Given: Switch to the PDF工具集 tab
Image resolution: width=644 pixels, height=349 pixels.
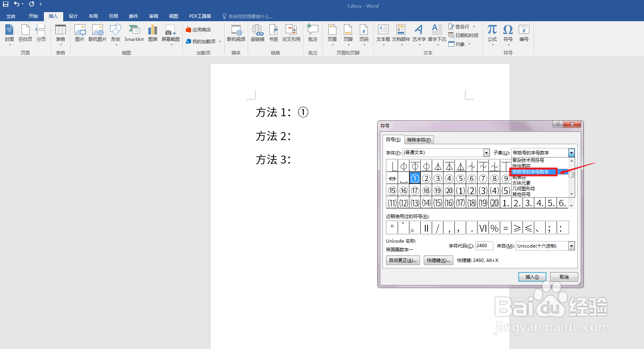Looking at the screenshot, I should (x=200, y=16).
